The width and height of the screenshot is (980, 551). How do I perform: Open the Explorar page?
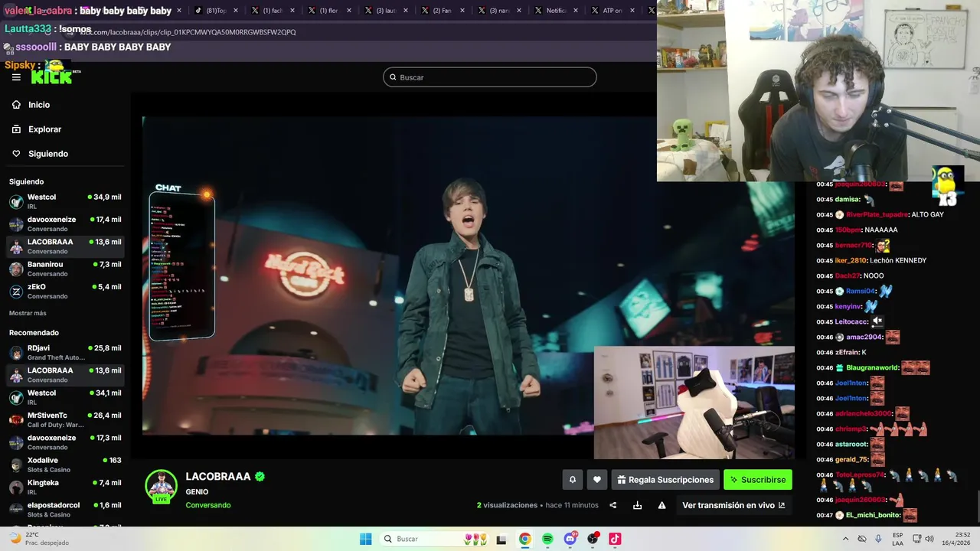pos(44,129)
